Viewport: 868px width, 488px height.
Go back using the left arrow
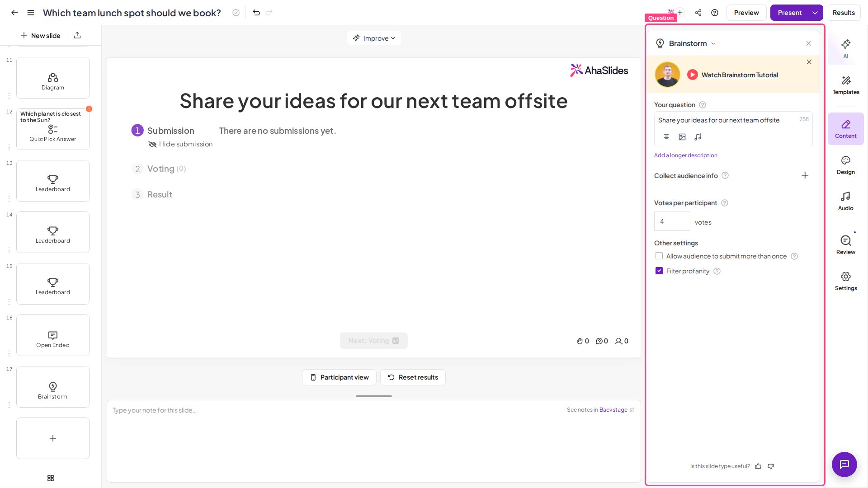coord(14,13)
